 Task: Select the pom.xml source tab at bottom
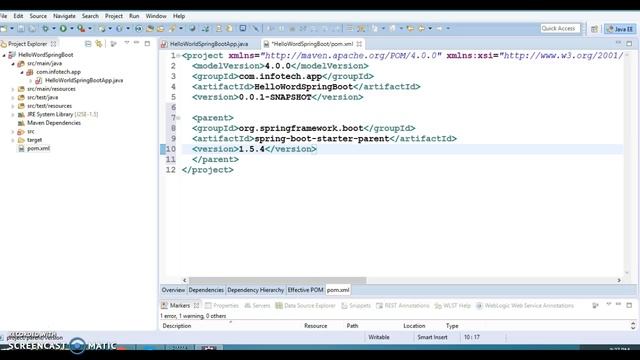(338, 290)
